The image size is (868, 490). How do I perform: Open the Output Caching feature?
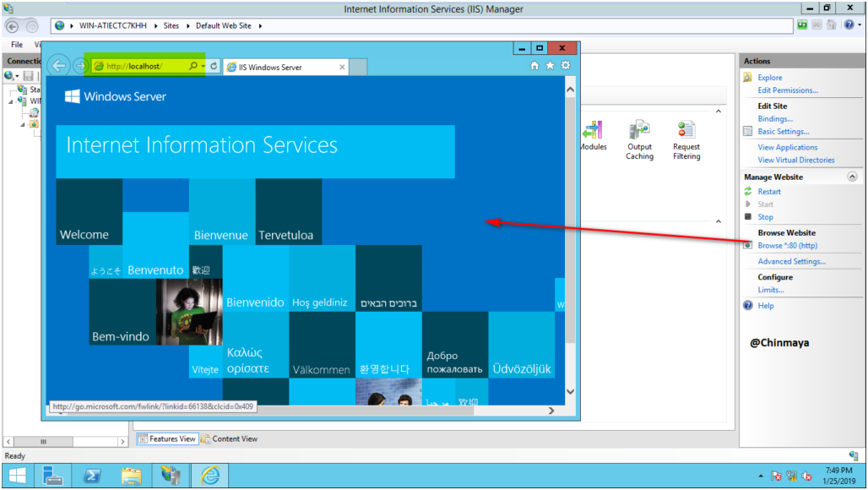tap(639, 140)
